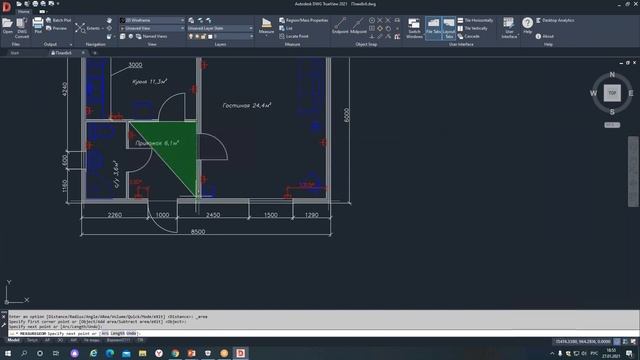Open the Unsaved Layer State dropdown

[x=220, y=28]
